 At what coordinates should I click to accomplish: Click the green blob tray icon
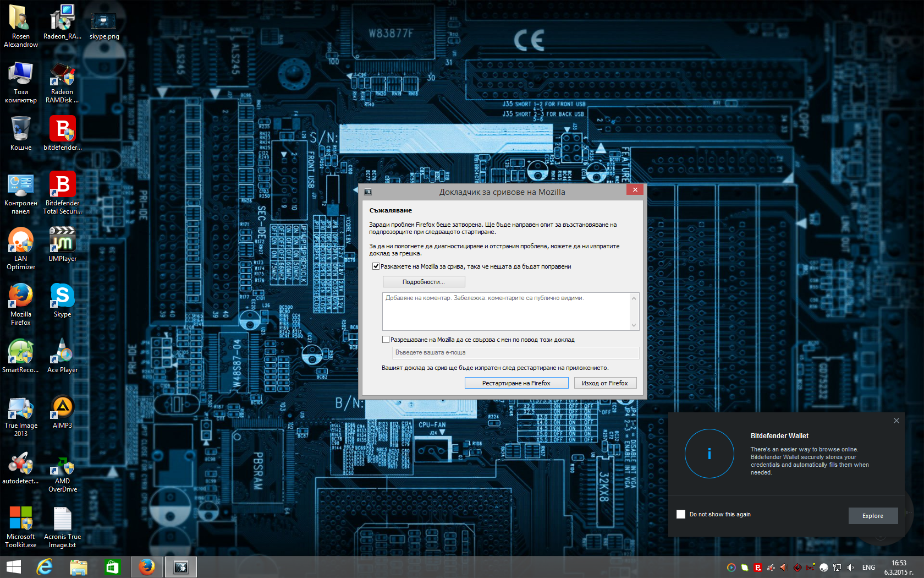(745, 568)
